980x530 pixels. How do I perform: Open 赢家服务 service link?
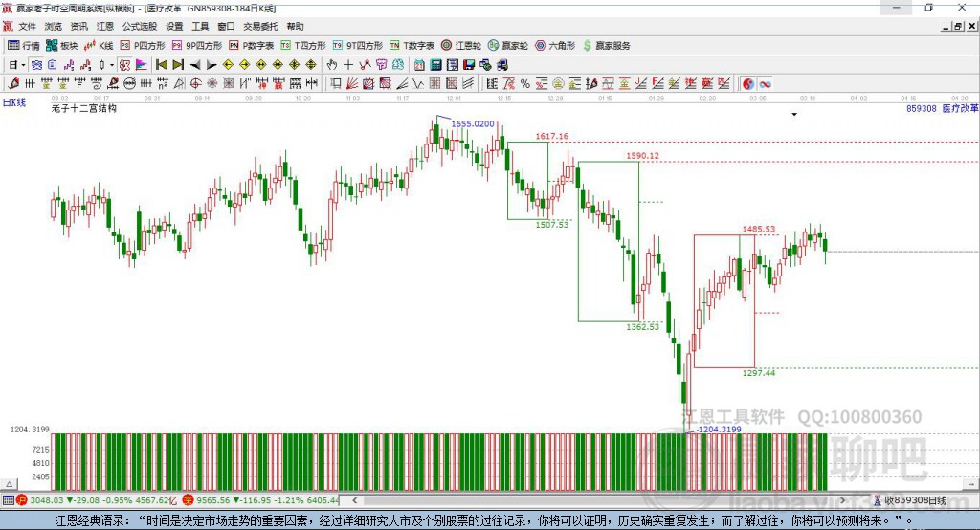pyautogui.click(x=606, y=46)
